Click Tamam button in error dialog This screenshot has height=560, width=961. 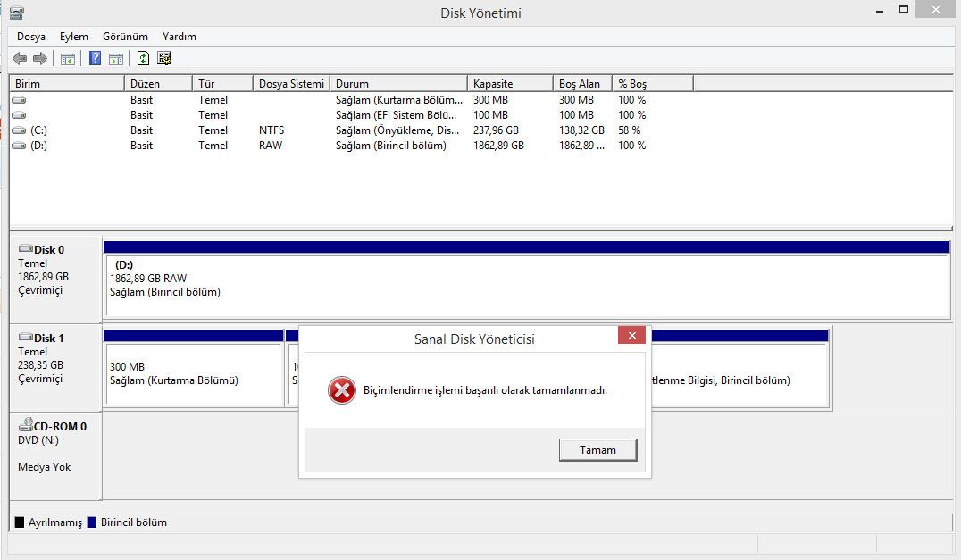pyautogui.click(x=597, y=450)
